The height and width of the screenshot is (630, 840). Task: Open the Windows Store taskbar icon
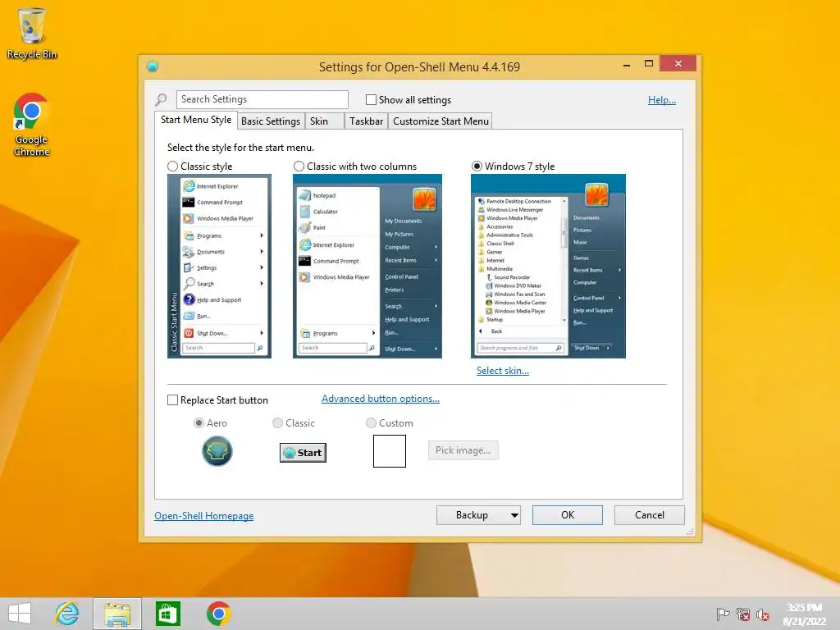pyautogui.click(x=167, y=614)
